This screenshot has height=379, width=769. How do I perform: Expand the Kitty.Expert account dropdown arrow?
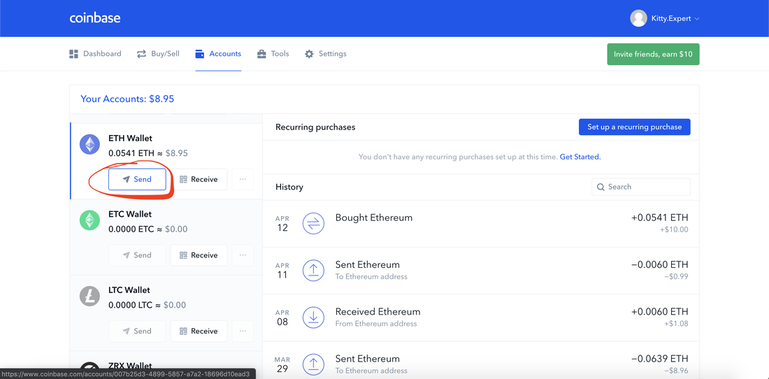point(697,19)
